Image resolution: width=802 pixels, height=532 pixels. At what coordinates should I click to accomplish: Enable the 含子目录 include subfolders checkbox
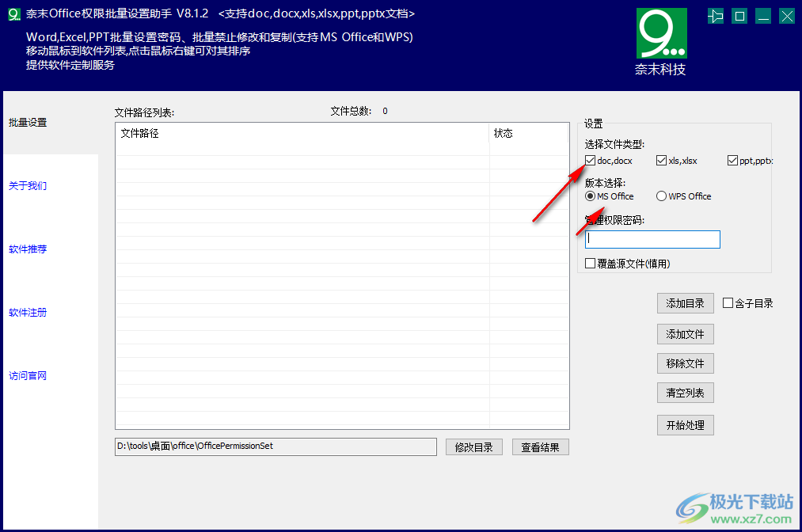[728, 303]
